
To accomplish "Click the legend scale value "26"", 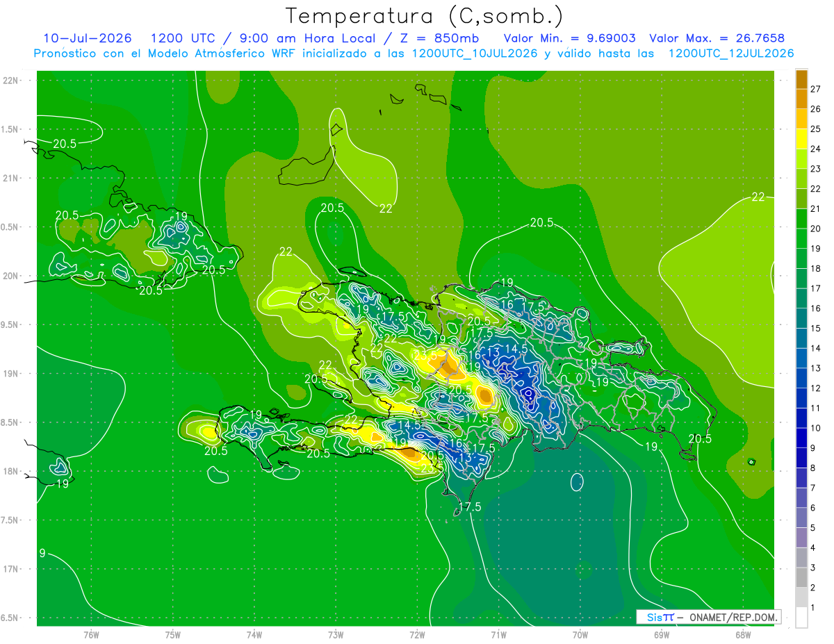I will 816,109.
